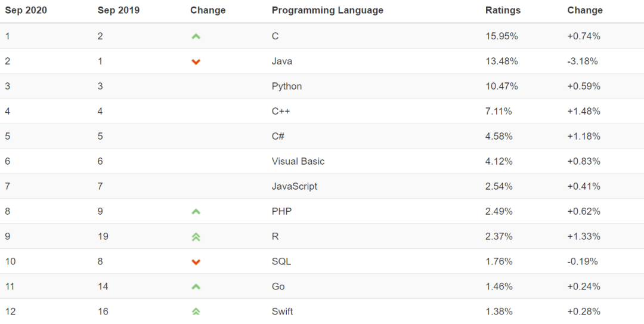Click the green up arrow beside C

(x=196, y=36)
